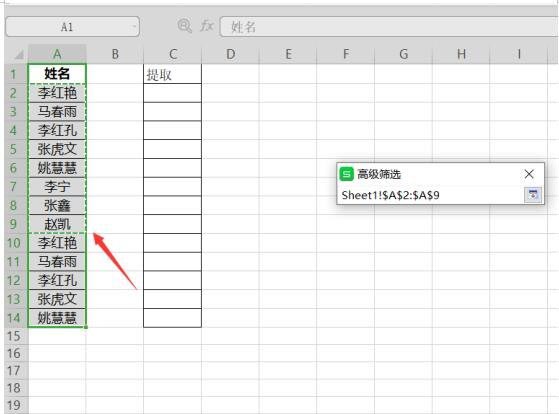This screenshot has height=414, width=559.
Task: Select column C header
Action: pyautogui.click(x=173, y=54)
